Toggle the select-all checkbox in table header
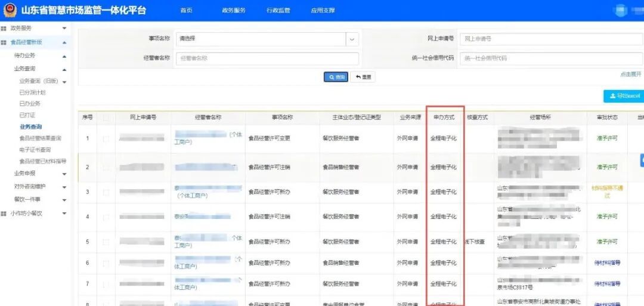 (106, 118)
